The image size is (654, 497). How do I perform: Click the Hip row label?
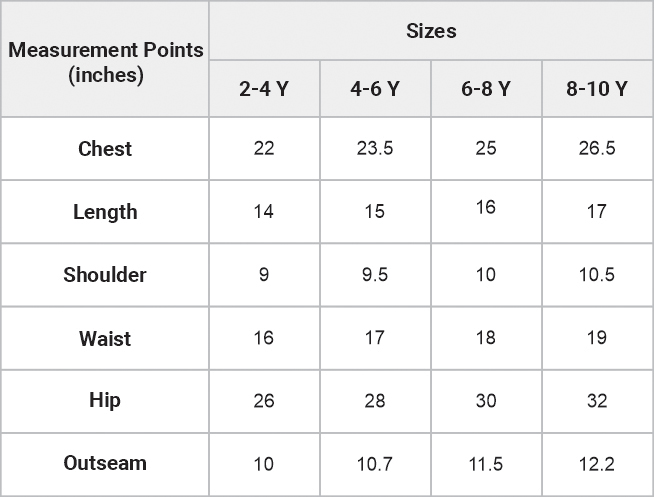coord(105,401)
